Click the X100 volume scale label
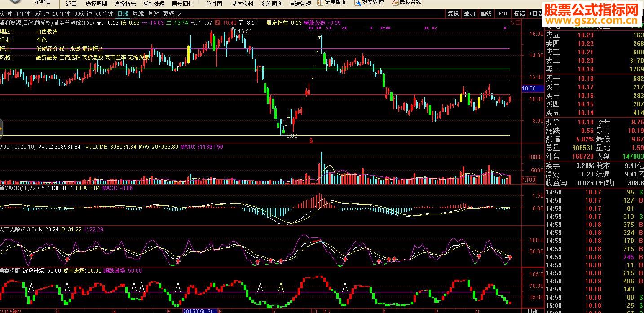The height and width of the screenshot is (313, 644). [x=529, y=180]
